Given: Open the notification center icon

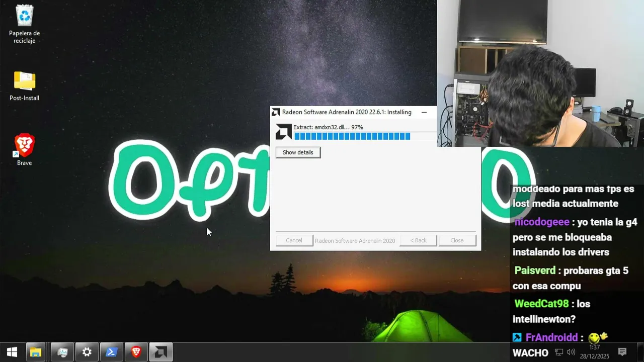Looking at the screenshot, I should click(x=622, y=352).
